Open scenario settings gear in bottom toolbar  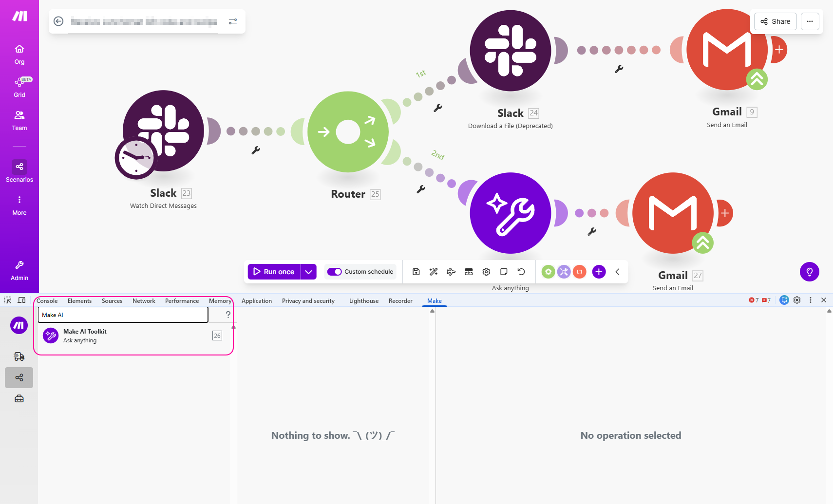[x=486, y=272]
